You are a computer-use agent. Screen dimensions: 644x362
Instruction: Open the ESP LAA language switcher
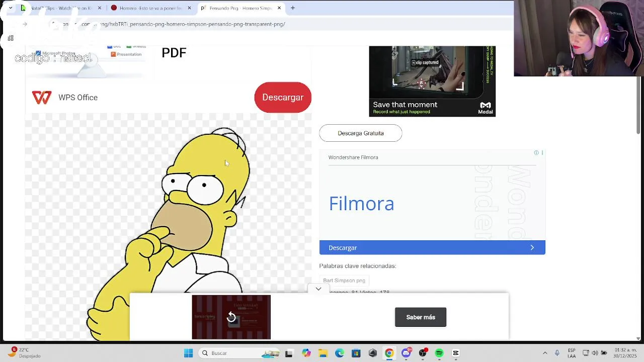(572, 353)
